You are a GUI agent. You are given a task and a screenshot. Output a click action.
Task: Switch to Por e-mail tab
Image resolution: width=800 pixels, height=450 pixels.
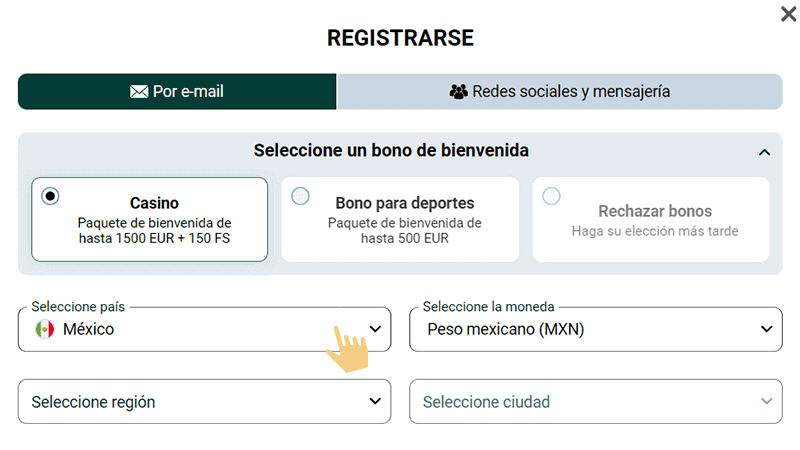click(x=177, y=92)
